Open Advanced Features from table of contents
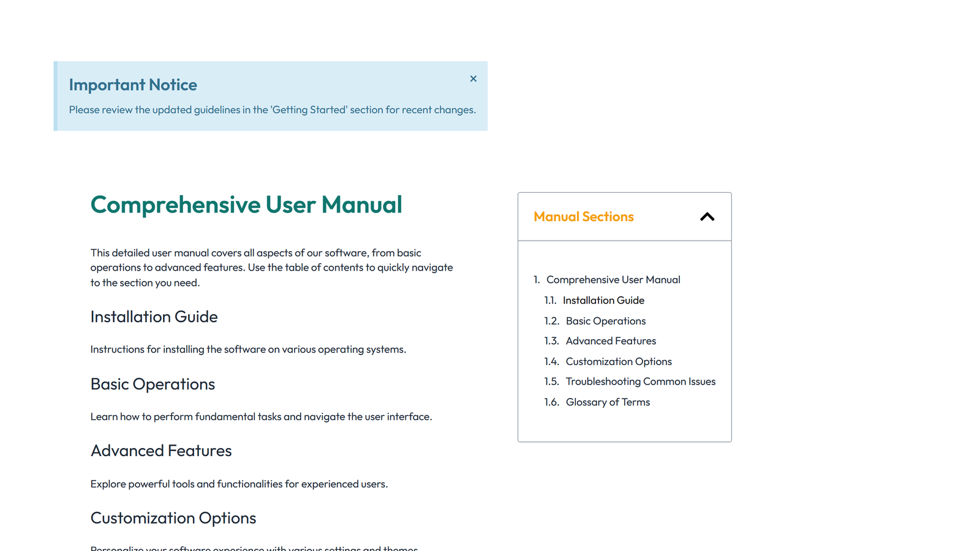 (610, 340)
